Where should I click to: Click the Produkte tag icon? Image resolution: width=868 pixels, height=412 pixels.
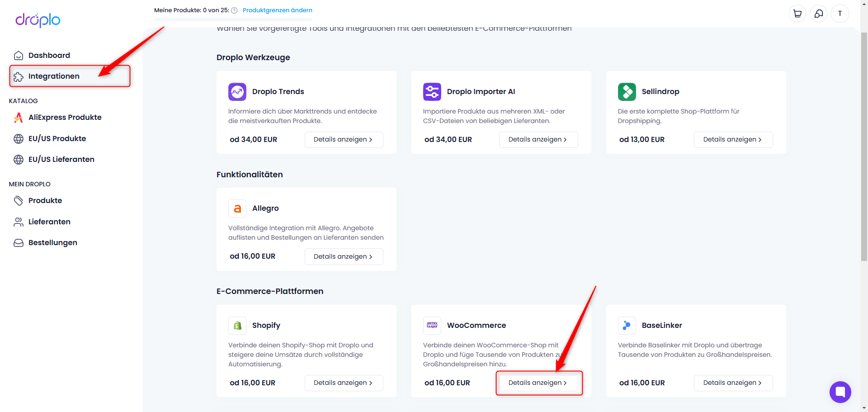click(19, 201)
